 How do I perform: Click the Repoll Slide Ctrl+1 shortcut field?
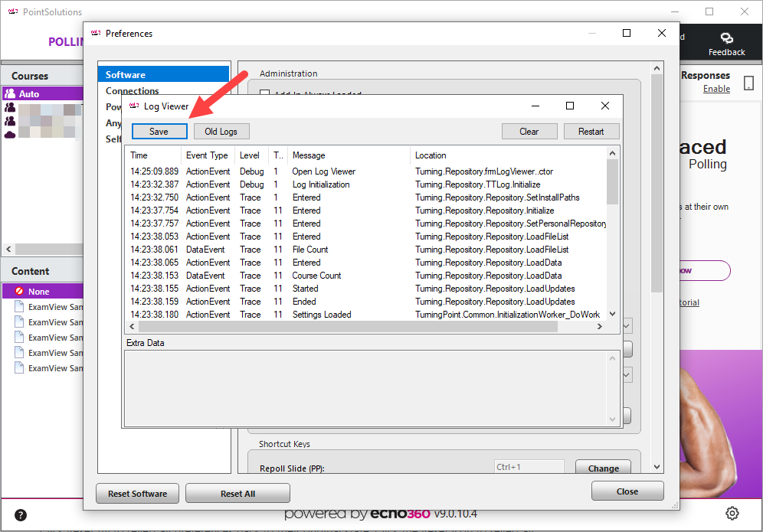pyautogui.click(x=529, y=467)
